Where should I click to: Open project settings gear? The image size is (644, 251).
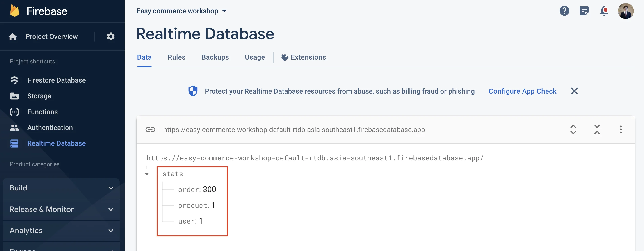(111, 37)
